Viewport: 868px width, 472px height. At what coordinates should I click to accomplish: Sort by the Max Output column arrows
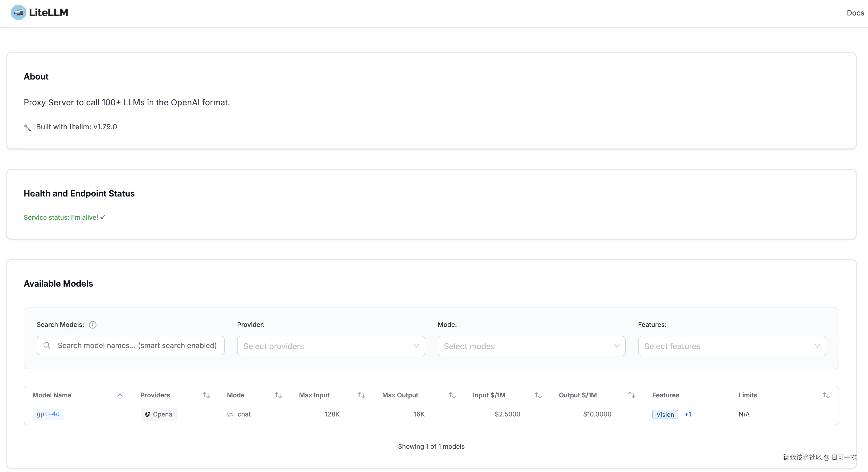[x=452, y=395]
